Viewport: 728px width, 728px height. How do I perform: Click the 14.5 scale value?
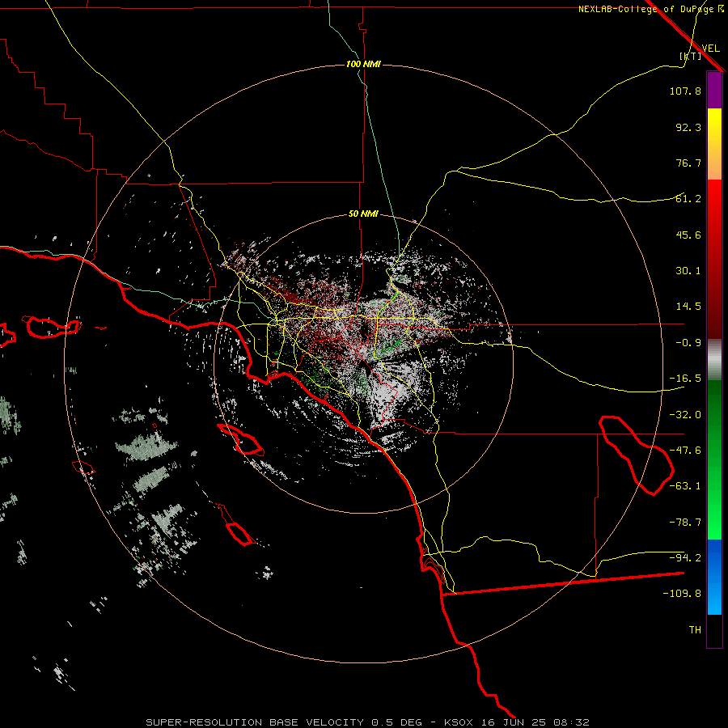point(688,307)
